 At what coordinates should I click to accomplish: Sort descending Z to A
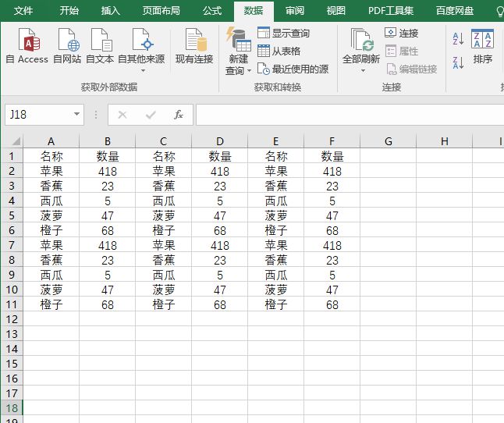pos(458,62)
